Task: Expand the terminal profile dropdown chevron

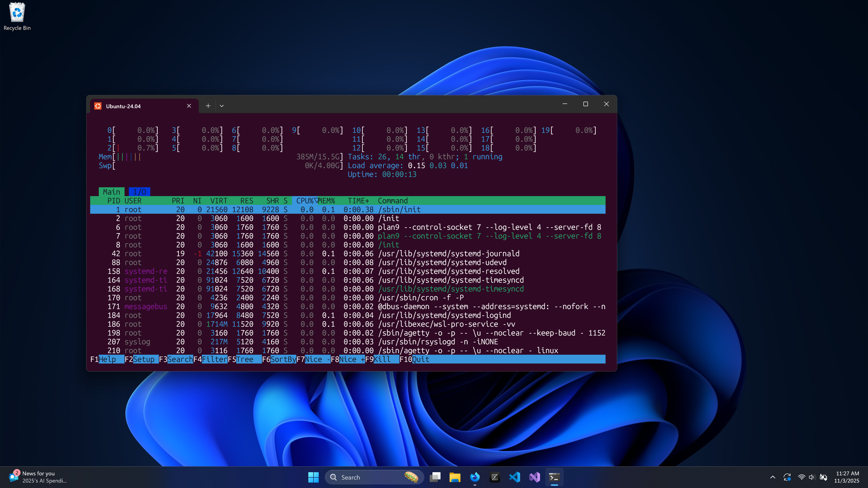Action: (222, 106)
